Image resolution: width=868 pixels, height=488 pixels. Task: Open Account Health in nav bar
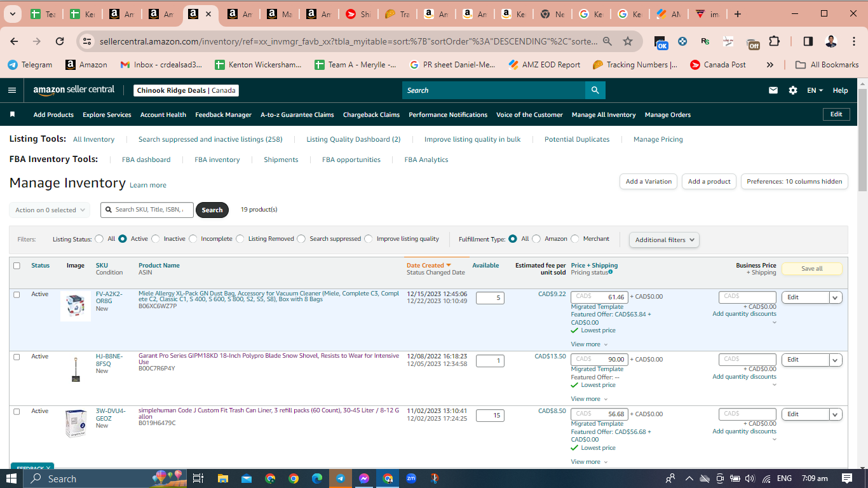pos(163,115)
